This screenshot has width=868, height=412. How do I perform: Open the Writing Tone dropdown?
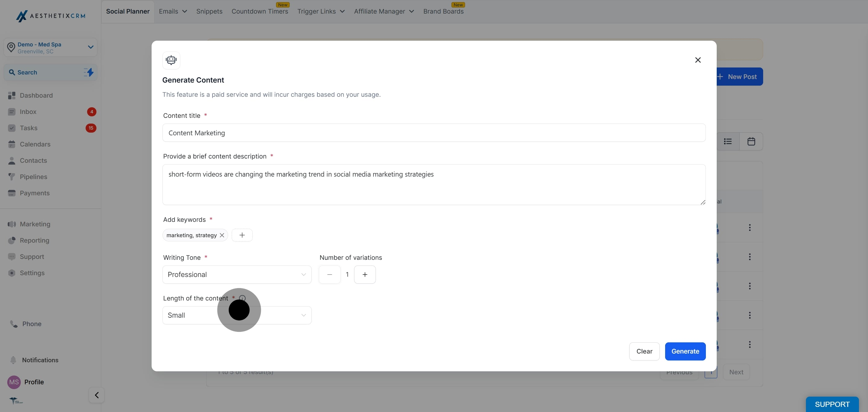tap(237, 275)
